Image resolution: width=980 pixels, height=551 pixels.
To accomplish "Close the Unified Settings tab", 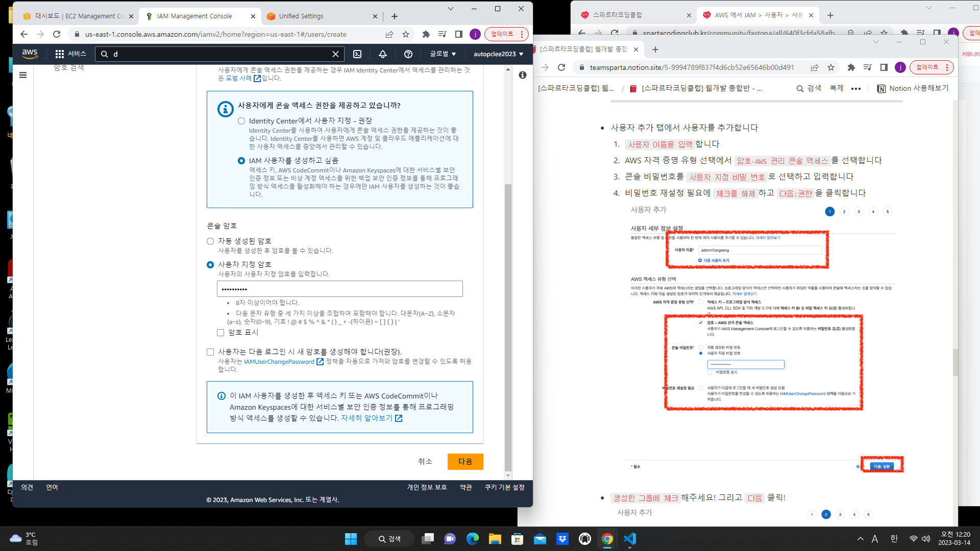I will [375, 16].
